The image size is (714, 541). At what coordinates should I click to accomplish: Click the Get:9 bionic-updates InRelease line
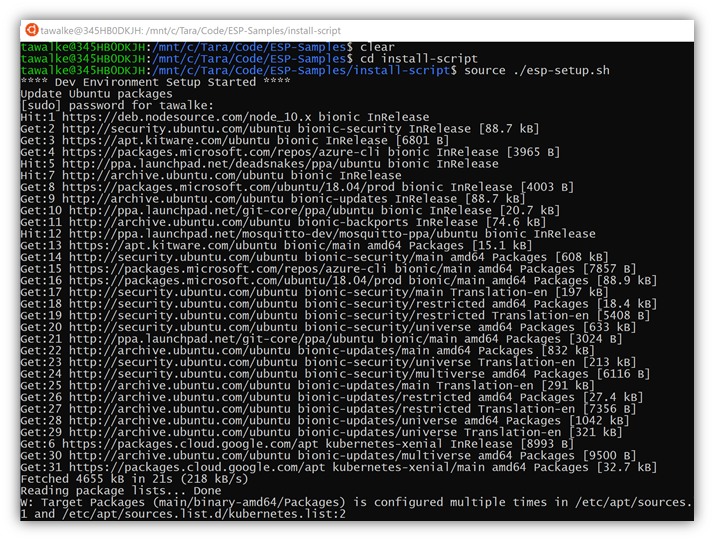pos(273,199)
